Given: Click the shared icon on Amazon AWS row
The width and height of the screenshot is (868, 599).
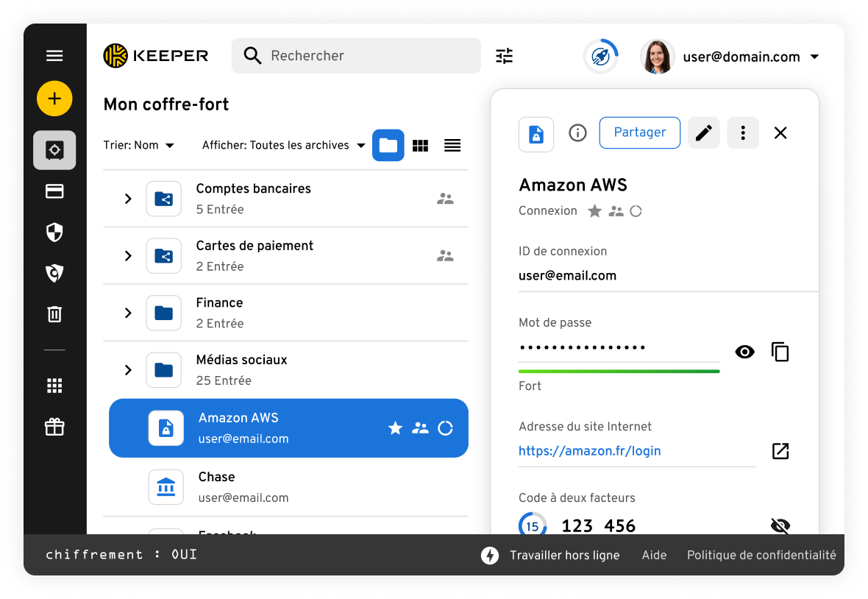Looking at the screenshot, I should pos(420,428).
